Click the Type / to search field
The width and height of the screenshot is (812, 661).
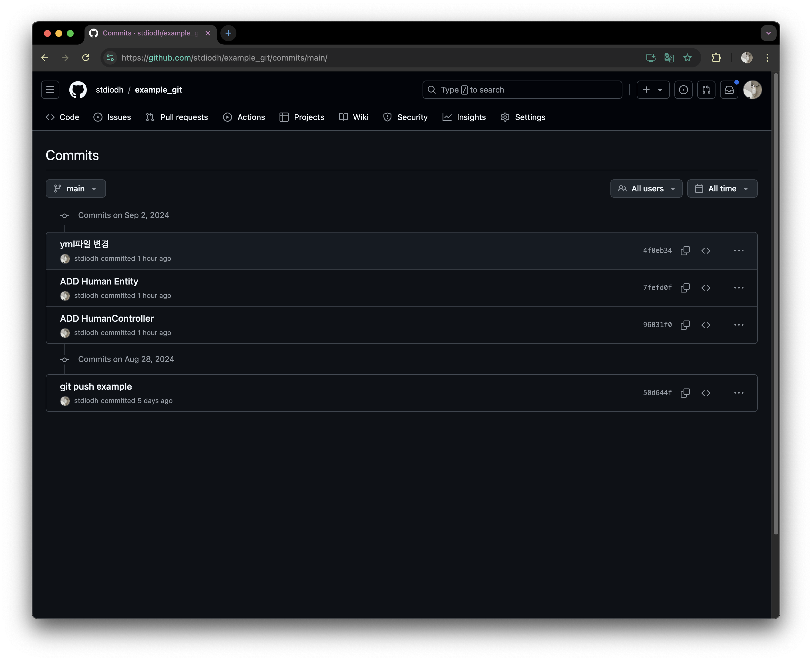click(x=522, y=90)
